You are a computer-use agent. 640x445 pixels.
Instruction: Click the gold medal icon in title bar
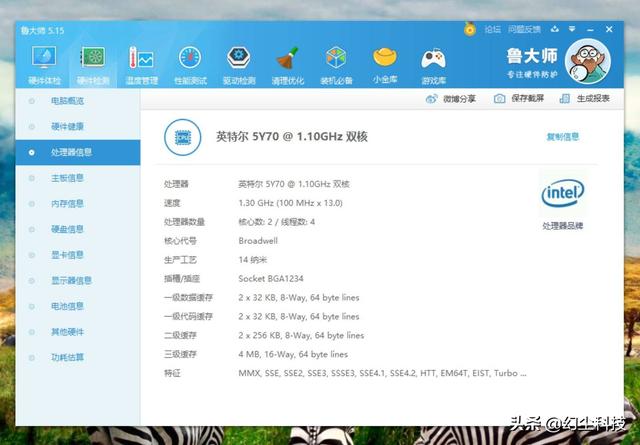coord(470,29)
